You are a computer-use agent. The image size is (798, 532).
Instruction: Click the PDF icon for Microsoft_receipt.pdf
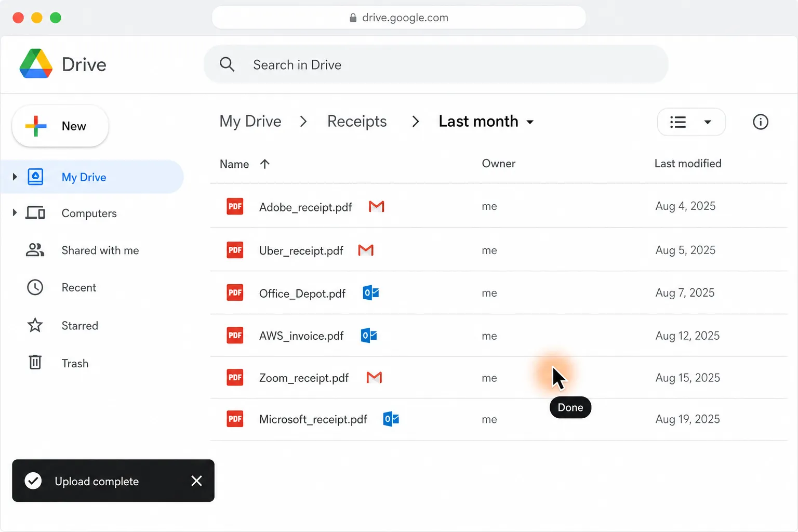coord(235,419)
